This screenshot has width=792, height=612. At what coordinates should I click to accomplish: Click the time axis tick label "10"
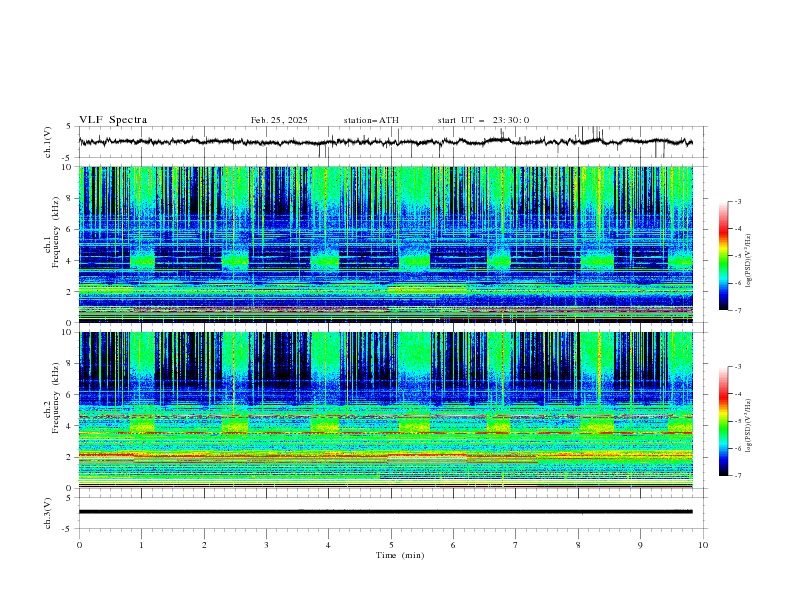pyautogui.click(x=703, y=545)
